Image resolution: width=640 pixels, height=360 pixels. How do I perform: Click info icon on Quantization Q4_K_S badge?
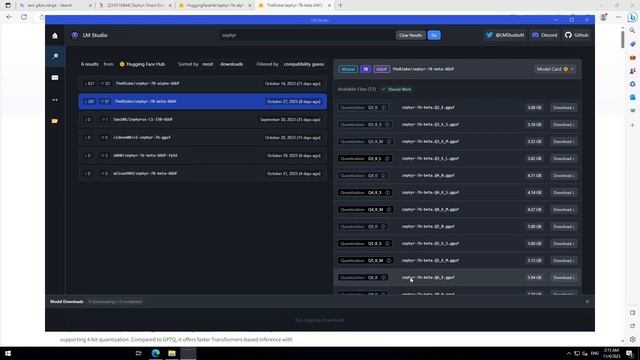(x=387, y=193)
